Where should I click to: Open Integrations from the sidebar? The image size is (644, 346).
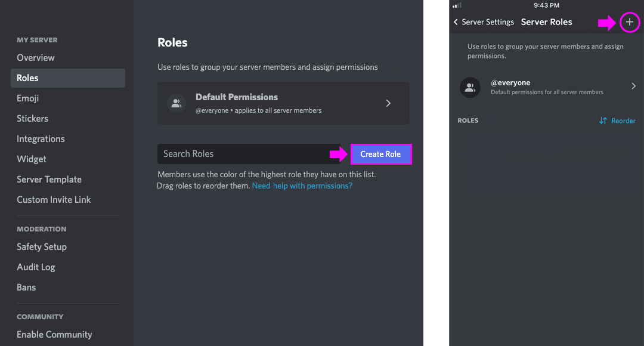point(41,139)
